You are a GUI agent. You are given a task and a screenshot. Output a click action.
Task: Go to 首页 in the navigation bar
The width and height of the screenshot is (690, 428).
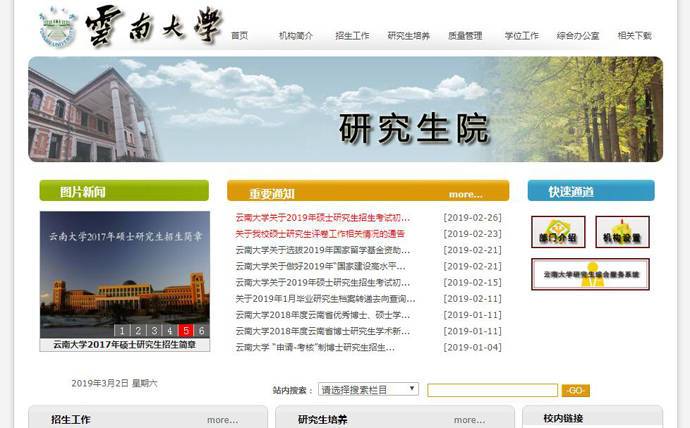pyautogui.click(x=240, y=36)
